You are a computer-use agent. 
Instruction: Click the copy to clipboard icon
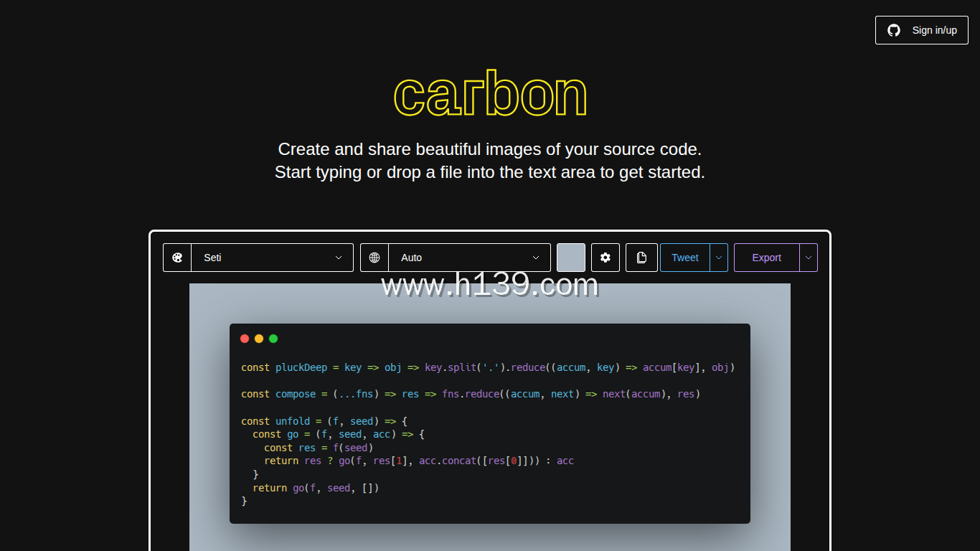pos(641,258)
